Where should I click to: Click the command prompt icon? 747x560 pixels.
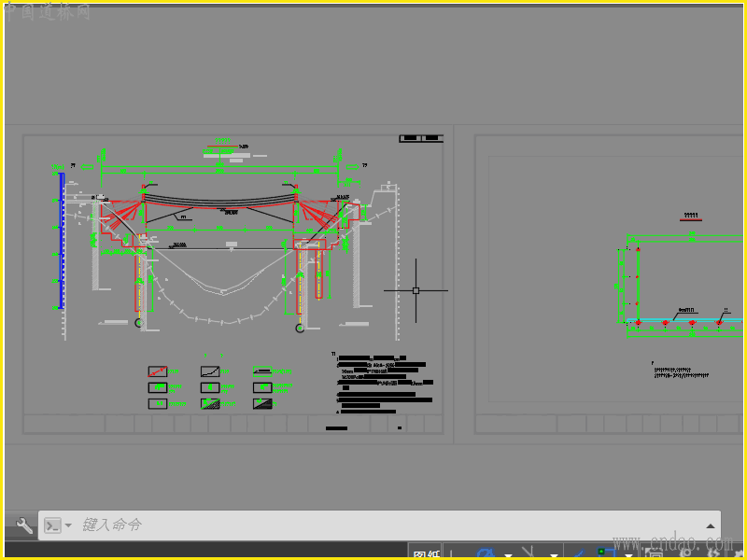[x=52, y=525]
